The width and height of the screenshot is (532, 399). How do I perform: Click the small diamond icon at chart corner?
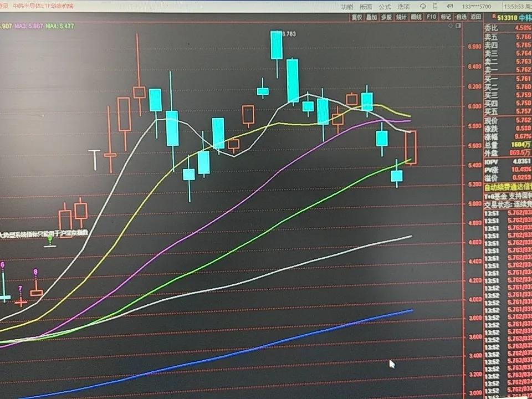coord(451,26)
